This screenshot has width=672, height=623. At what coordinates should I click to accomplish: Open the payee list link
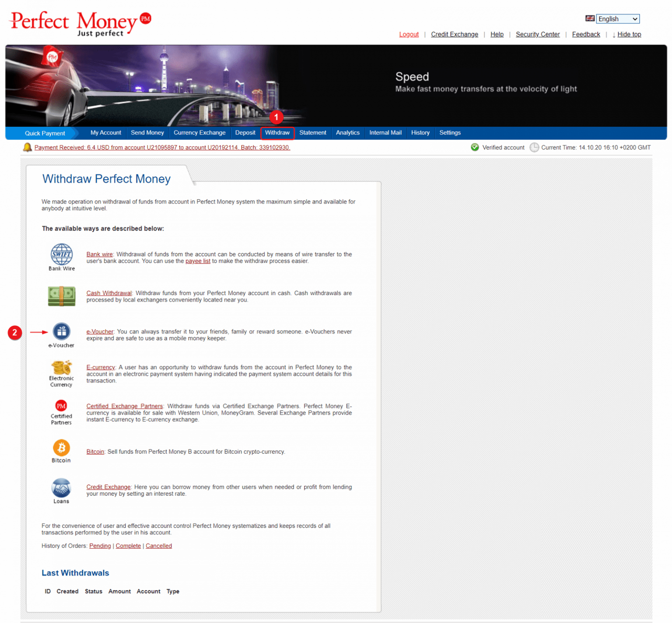198,261
